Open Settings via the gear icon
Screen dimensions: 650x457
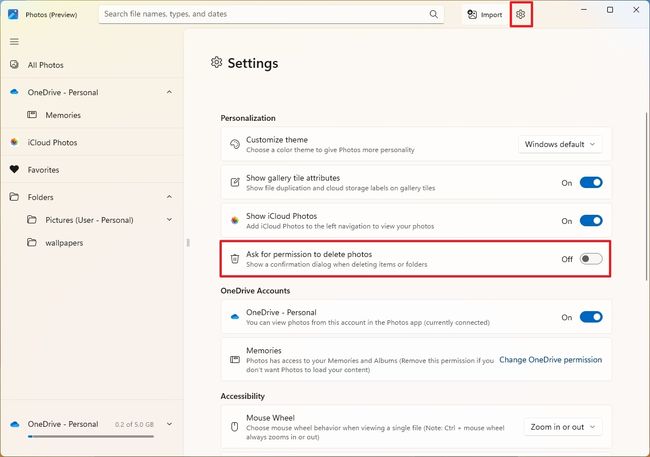tap(520, 14)
